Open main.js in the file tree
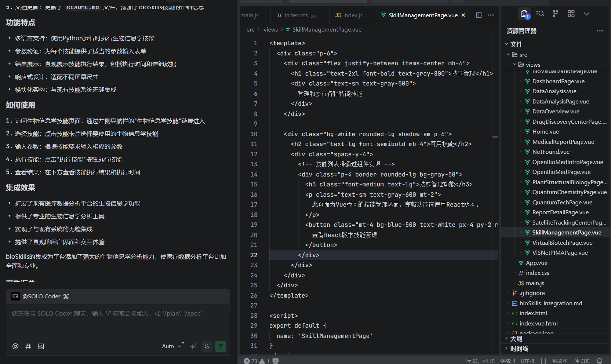 tap(535, 283)
